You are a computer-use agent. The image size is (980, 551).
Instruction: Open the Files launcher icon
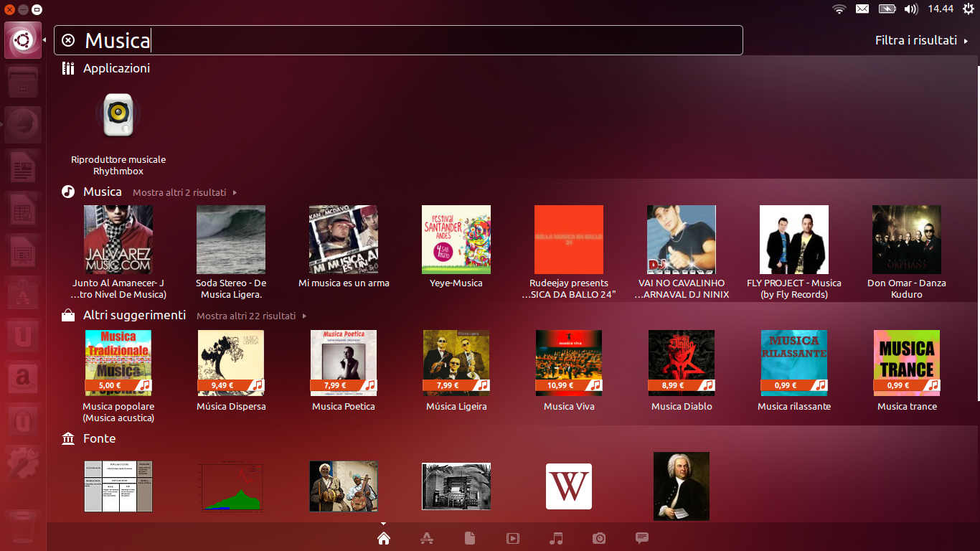tap(23, 83)
